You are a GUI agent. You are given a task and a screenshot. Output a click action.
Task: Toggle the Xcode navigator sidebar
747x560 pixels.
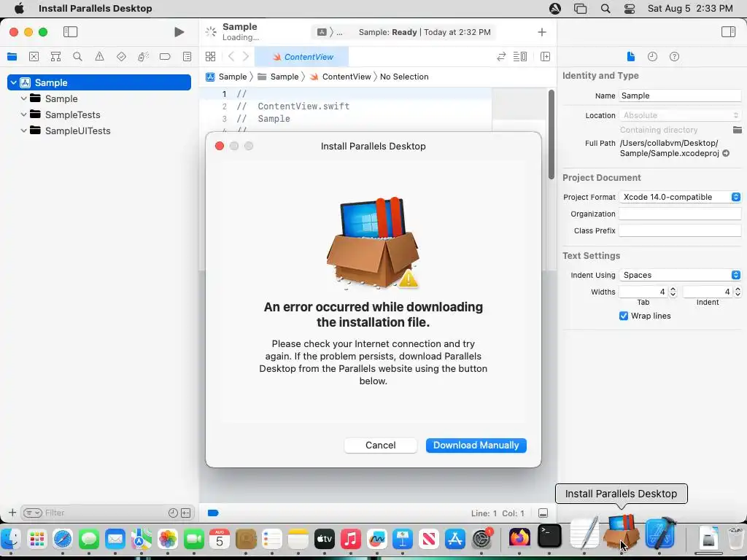pos(70,32)
